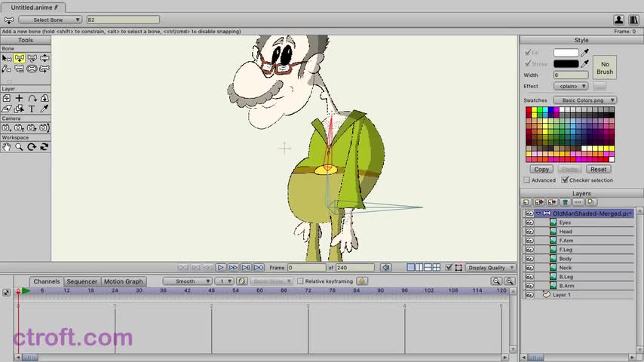Select the Orbit Workspace tool
This screenshot has height=362, width=644.
coord(44,147)
